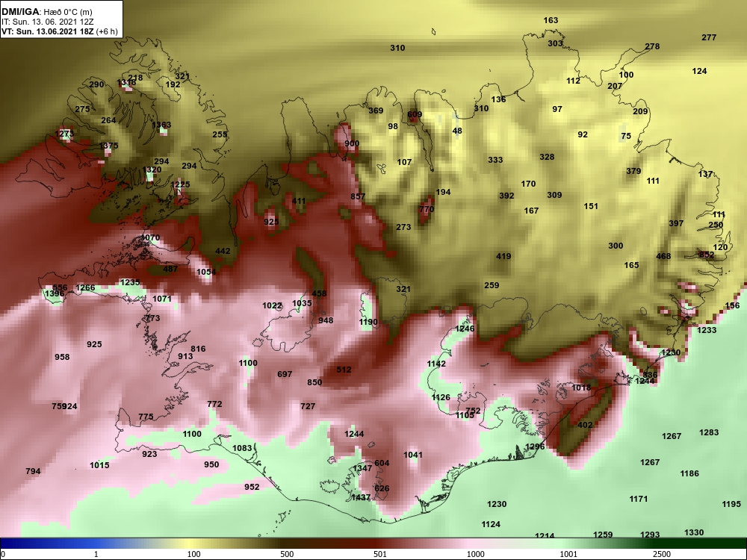Click the map value '1235'

pos(130,282)
